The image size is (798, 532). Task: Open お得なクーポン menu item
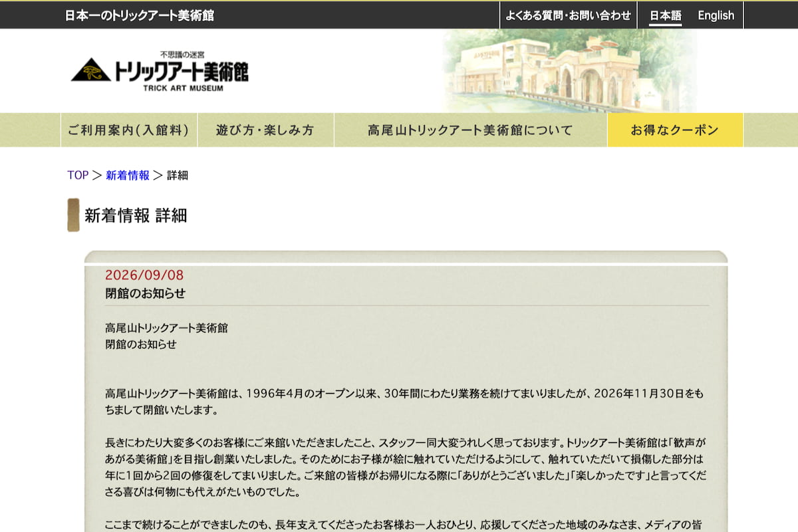pyautogui.click(x=675, y=130)
